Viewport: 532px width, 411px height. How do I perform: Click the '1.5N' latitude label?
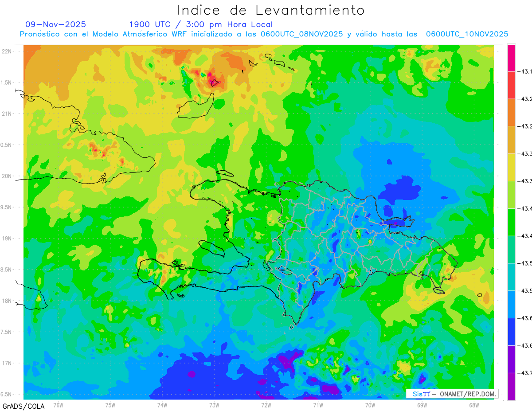pyautogui.click(x=7, y=82)
